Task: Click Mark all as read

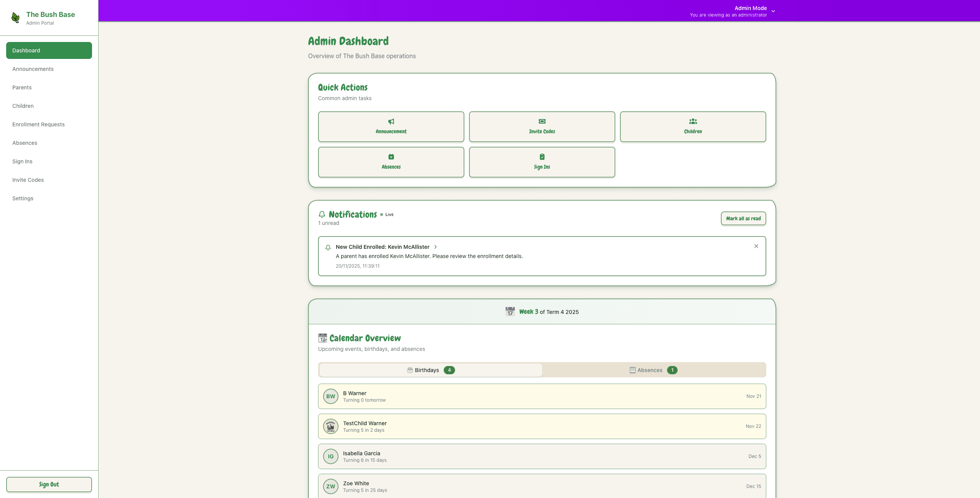Action: (x=743, y=218)
